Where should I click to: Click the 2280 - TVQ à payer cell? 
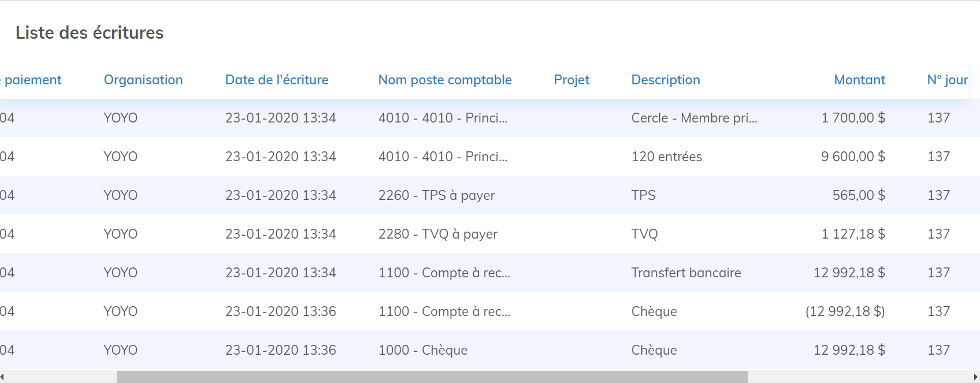[437, 234]
